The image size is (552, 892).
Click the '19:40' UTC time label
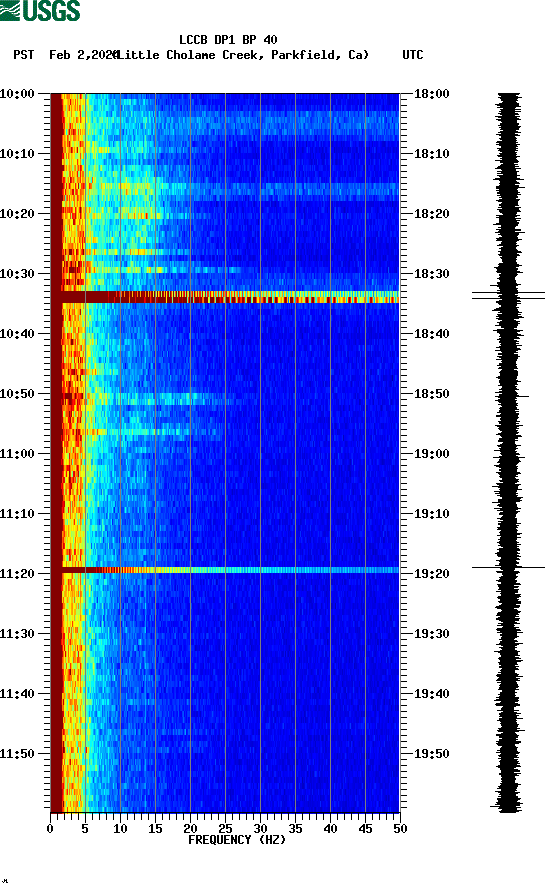coord(432,694)
